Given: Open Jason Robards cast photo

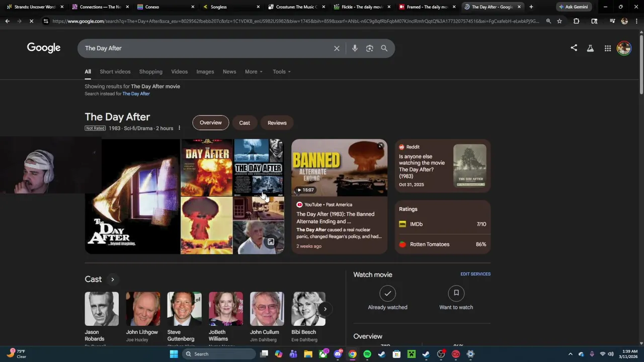Looking at the screenshot, I should click(102, 309).
